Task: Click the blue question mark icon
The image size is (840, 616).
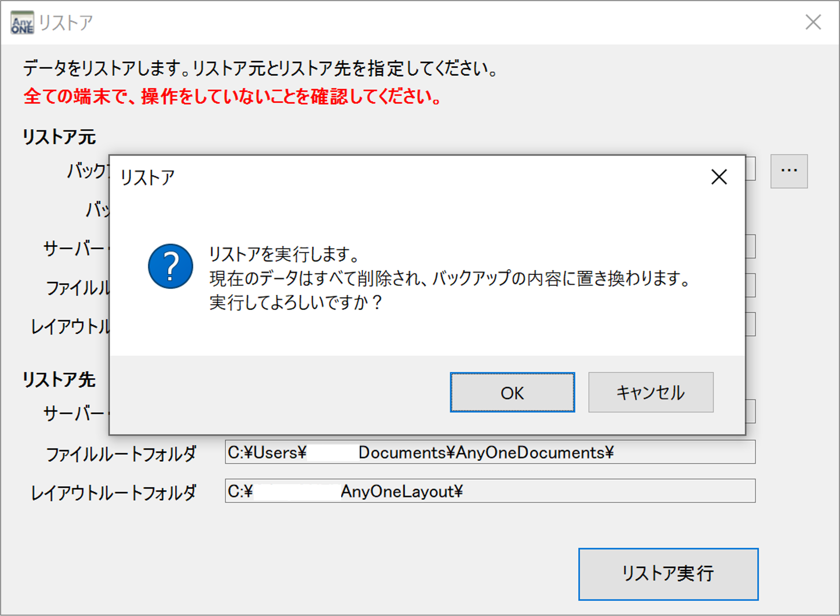Action: click(x=170, y=266)
